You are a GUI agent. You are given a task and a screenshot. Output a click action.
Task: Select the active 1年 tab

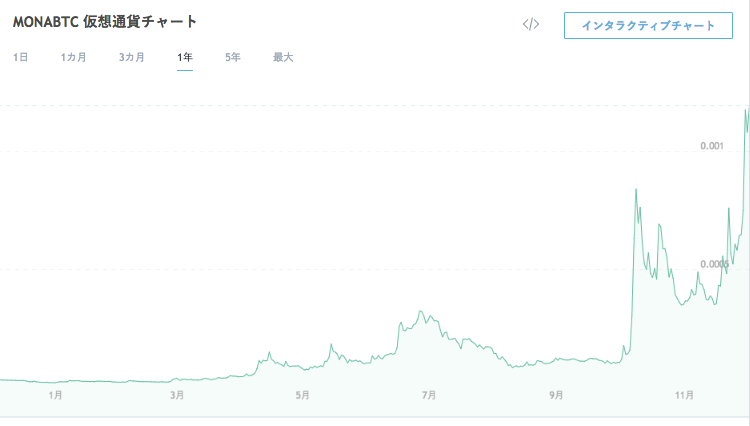pos(185,57)
